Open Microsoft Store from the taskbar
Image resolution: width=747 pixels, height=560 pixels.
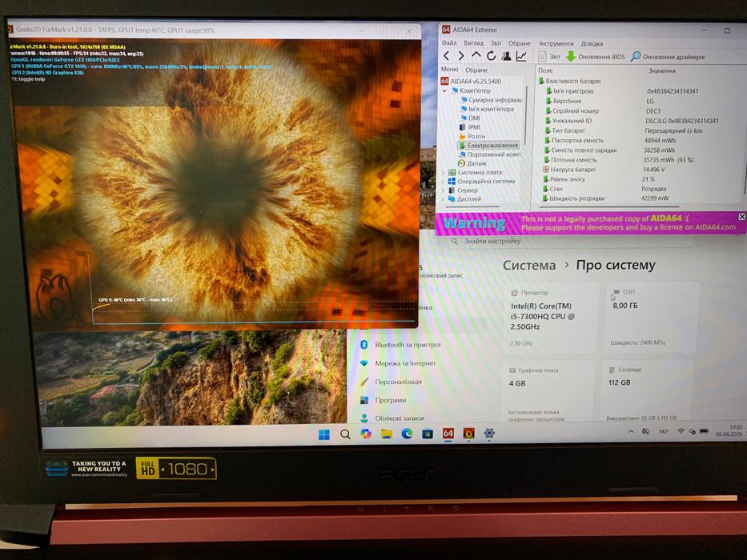click(x=428, y=434)
